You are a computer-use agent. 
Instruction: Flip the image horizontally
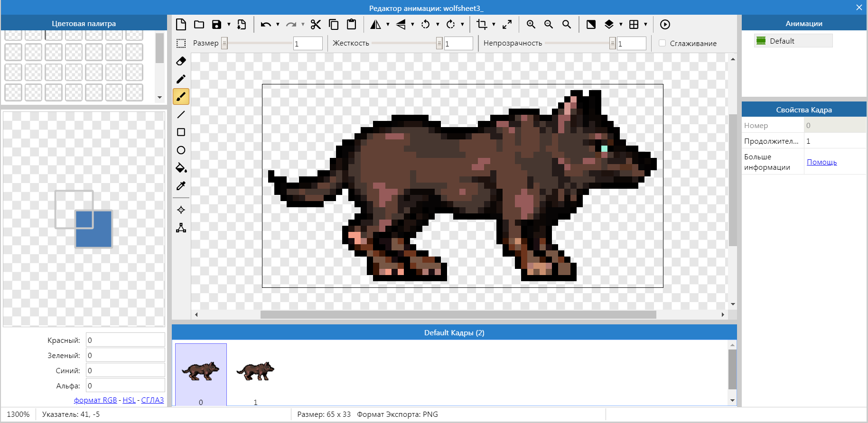(376, 25)
